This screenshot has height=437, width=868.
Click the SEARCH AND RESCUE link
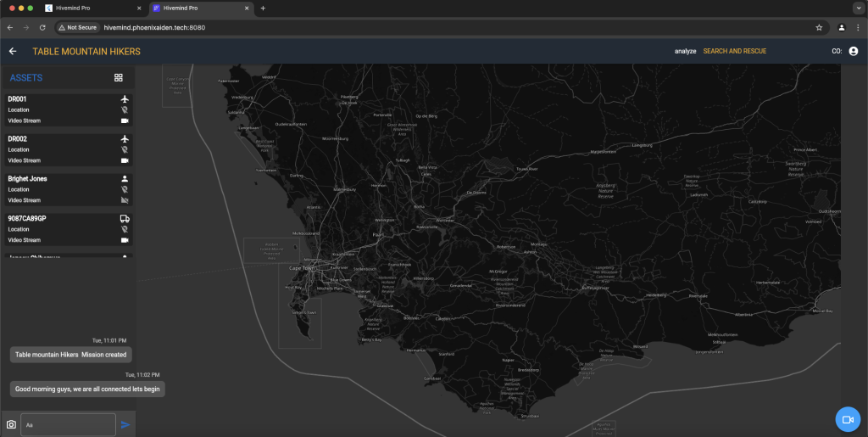tap(734, 51)
